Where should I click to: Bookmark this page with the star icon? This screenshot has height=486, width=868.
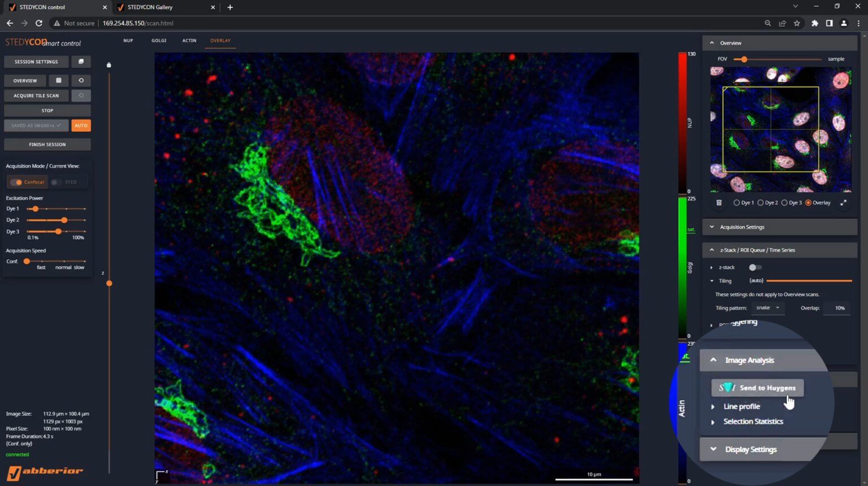[797, 23]
